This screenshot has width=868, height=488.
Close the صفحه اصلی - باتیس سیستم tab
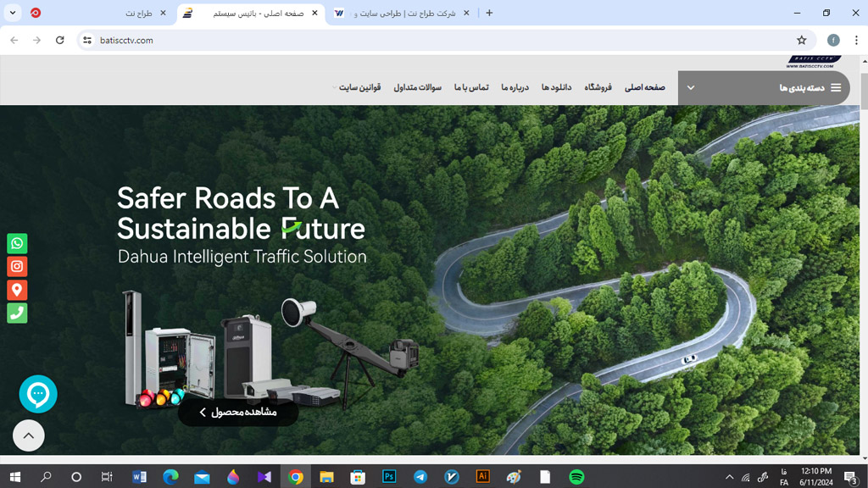point(314,13)
